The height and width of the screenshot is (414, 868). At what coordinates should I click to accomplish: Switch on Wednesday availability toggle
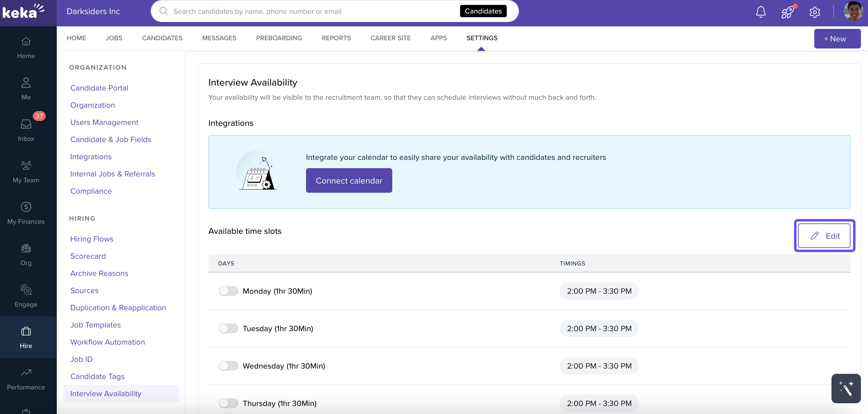228,366
